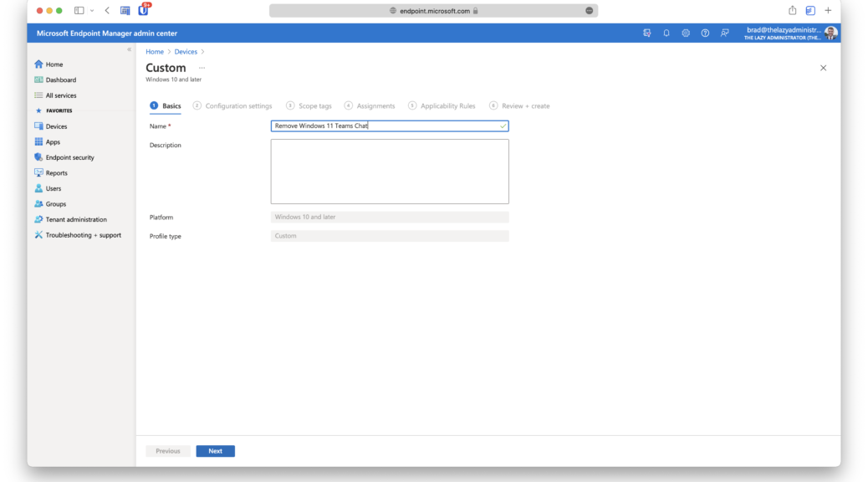Go to Scope tags step
This screenshot has height=482, width=868.
tap(309, 105)
